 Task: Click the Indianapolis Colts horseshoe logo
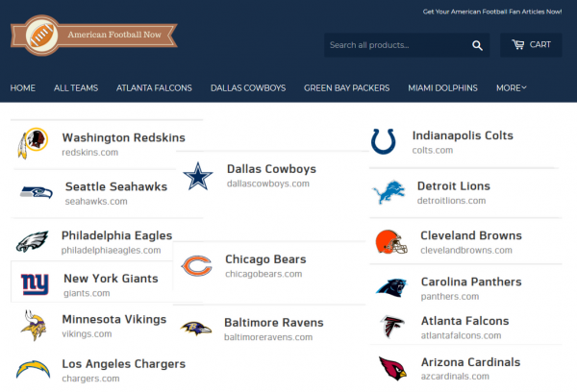pos(384,142)
